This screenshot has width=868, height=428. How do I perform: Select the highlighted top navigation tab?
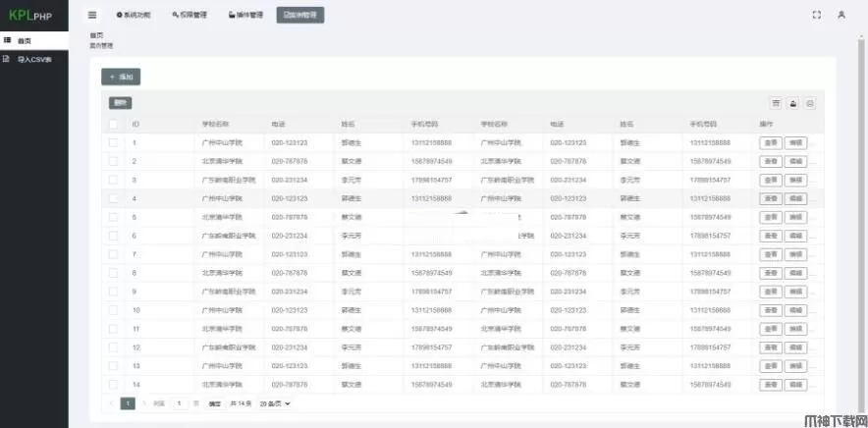[300, 15]
